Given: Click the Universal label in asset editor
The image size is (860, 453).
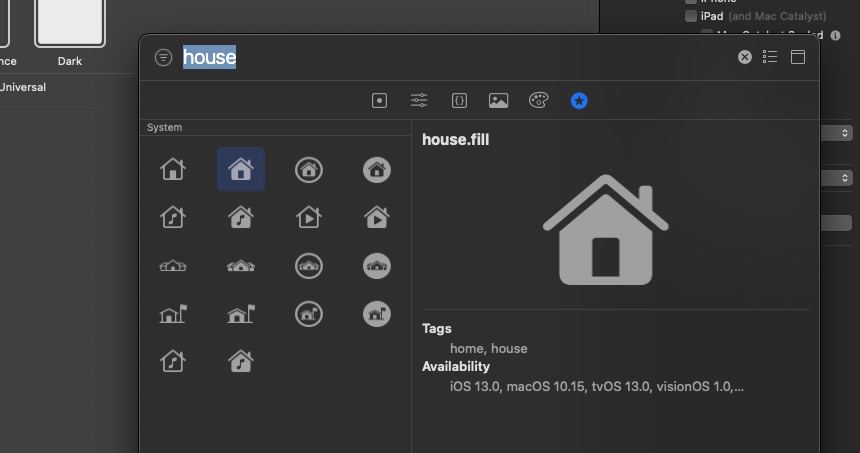Looking at the screenshot, I should 23,87.
